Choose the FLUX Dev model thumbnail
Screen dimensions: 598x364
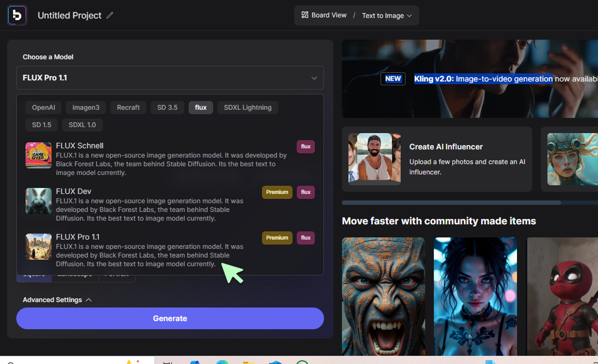pyautogui.click(x=39, y=201)
